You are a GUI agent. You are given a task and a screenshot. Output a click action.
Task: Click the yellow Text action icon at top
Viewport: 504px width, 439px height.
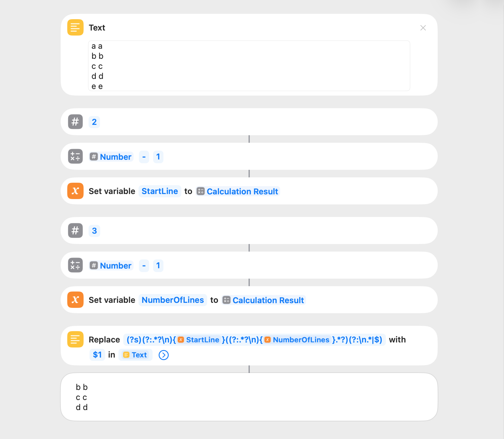[75, 27]
